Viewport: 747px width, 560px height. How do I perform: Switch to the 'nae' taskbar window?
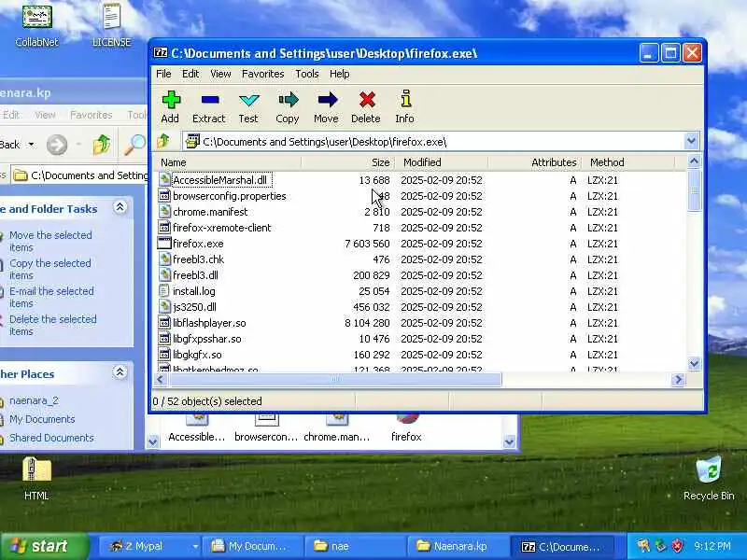click(x=355, y=546)
